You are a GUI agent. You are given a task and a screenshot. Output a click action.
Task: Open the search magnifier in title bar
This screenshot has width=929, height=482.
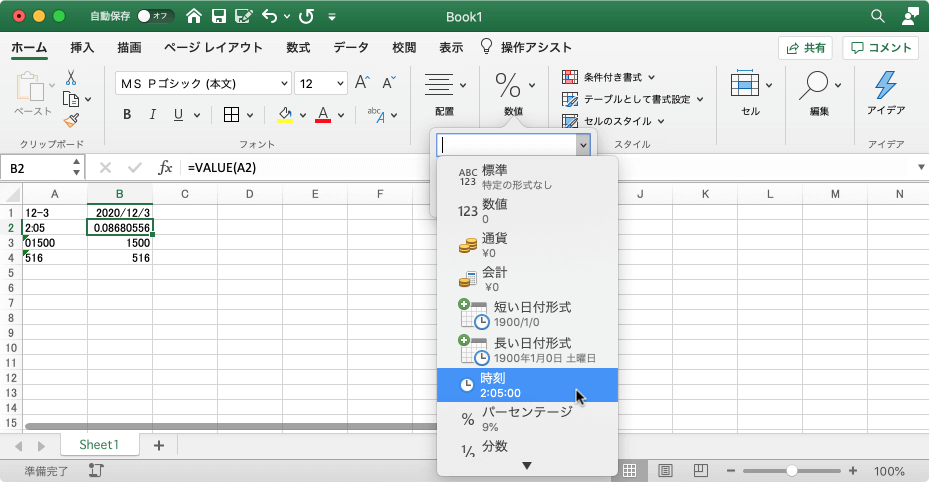coord(877,16)
